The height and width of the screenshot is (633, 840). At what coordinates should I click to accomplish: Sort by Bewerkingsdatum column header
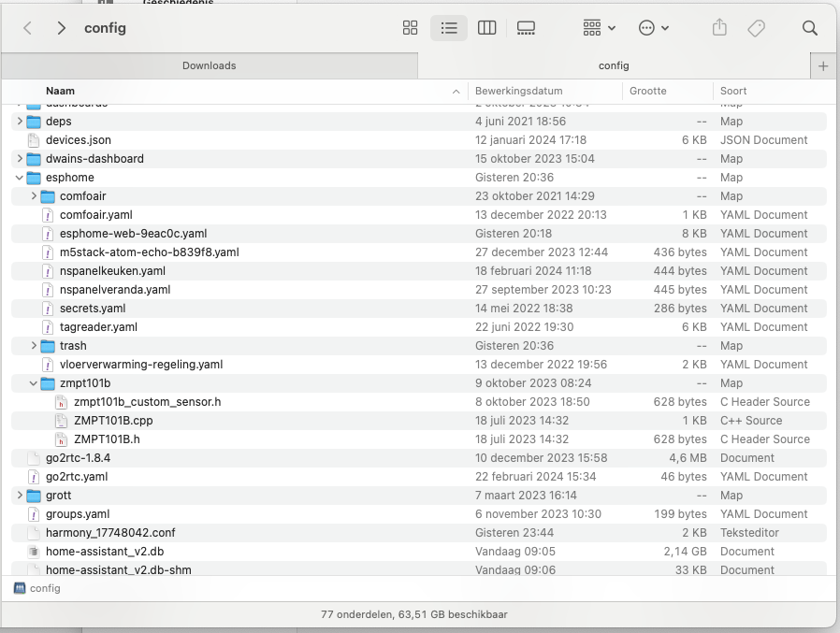click(x=519, y=91)
